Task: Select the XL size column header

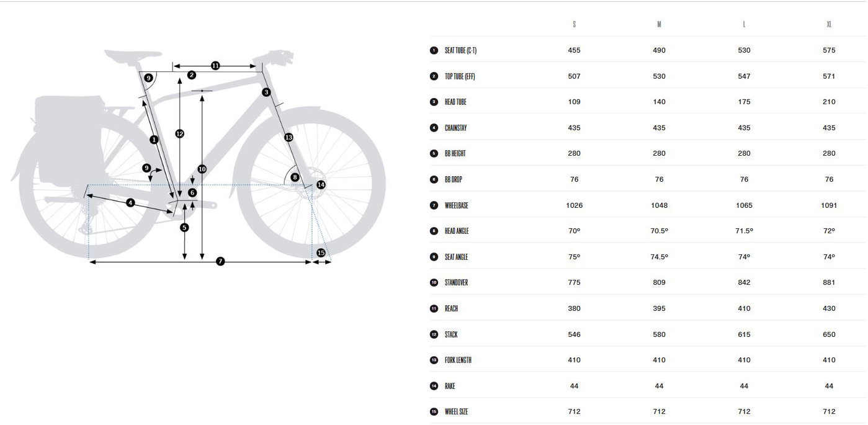Action: point(829,25)
